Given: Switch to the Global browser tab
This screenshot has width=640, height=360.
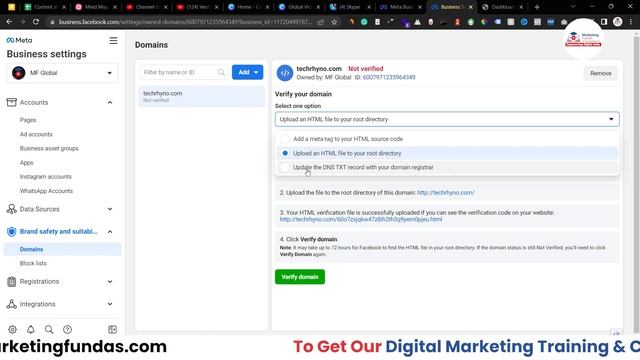Looking at the screenshot, I should coord(300,7).
